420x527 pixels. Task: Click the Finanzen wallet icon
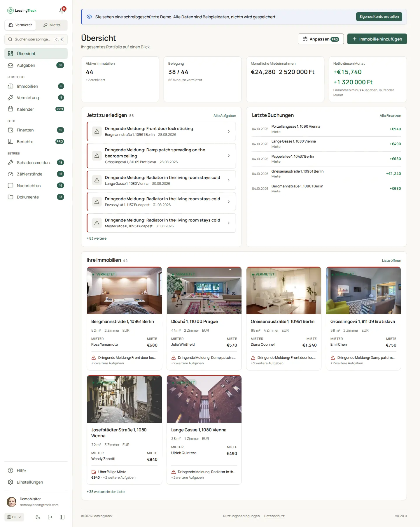(x=10, y=130)
